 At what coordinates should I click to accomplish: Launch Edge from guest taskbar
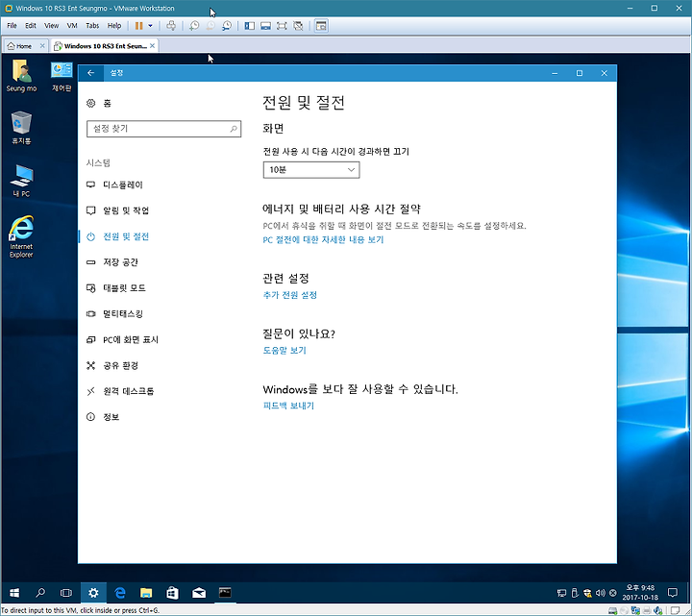pos(119,593)
